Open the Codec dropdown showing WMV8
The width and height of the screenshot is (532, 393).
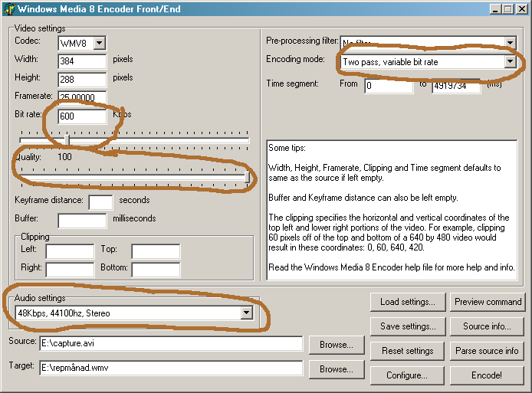point(100,43)
